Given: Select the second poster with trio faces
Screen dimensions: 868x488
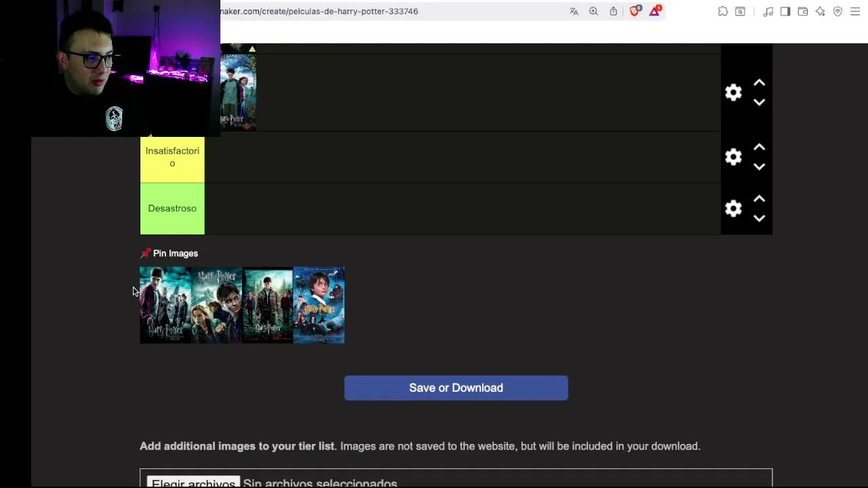Looking at the screenshot, I should click(217, 305).
